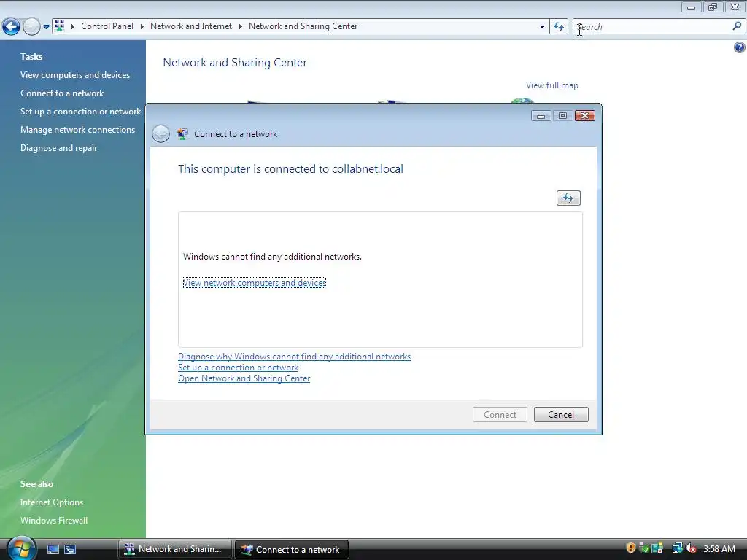The image size is (747, 560).
Task: Click the Forward arrow in Control Panel window
Action: (31, 27)
